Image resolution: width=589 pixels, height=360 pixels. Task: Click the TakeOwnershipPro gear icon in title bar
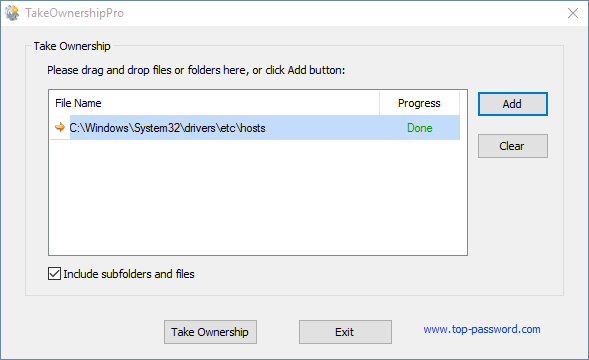[12, 13]
